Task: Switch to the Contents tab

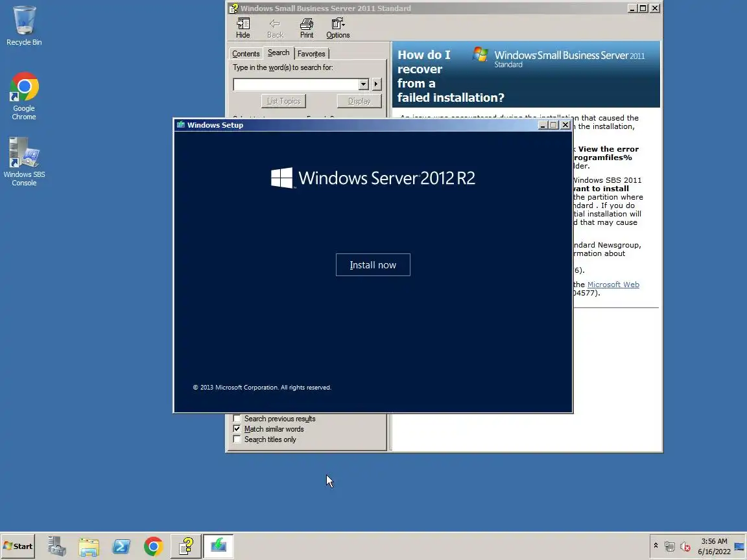Action: [246, 54]
